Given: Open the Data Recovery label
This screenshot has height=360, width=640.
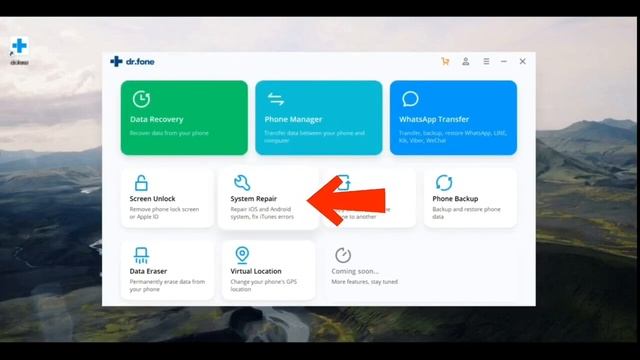Looking at the screenshot, I should tap(157, 120).
